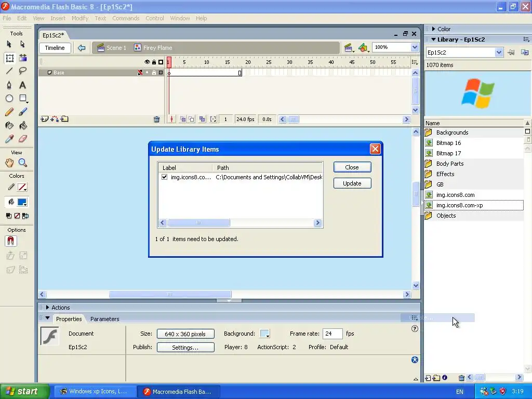532x399 pixels.
Task: Select the Pen tool
Action: (x=9, y=85)
